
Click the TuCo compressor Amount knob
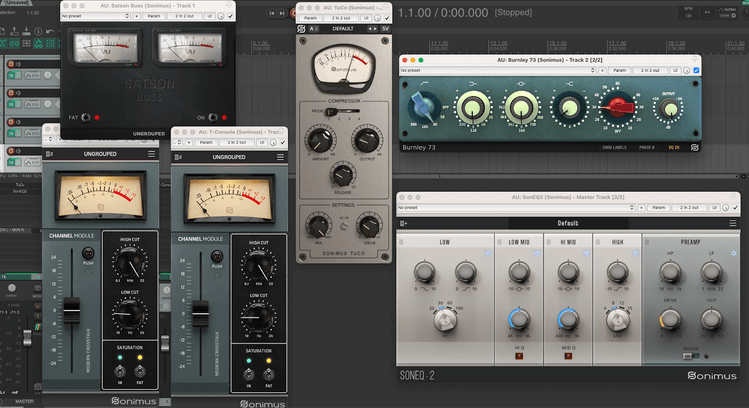point(320,140)
